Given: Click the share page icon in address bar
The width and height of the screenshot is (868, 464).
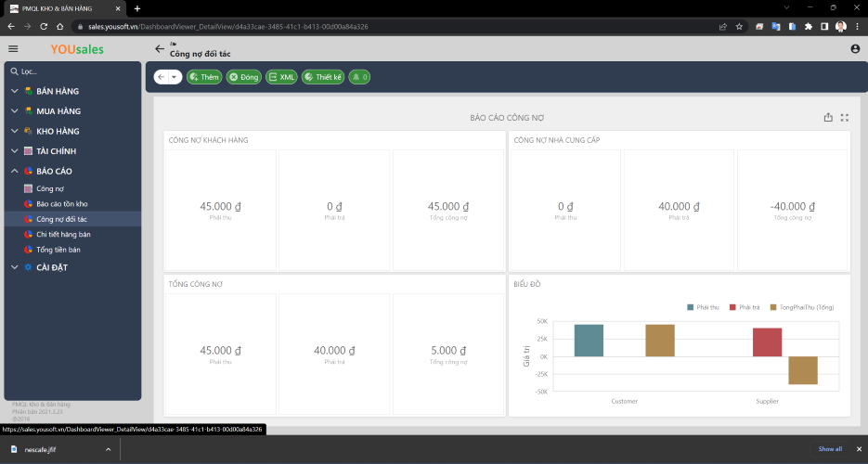Looking at the screenshot, I should point(722,27).
